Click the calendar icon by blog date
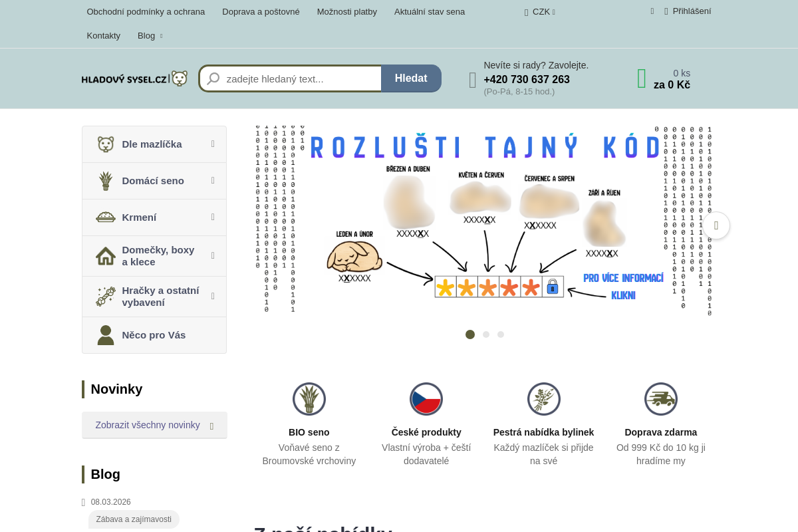The image size is (798, 532). pyautogui.click(x=83, y=503)
